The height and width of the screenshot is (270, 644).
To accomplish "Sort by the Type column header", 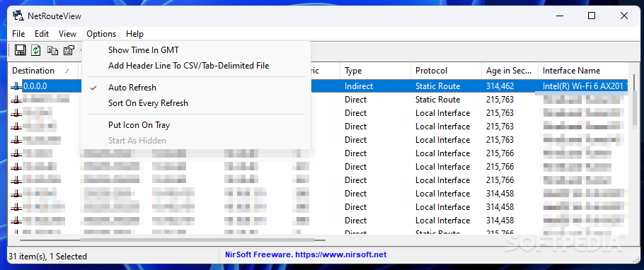I will coord(375,71).
